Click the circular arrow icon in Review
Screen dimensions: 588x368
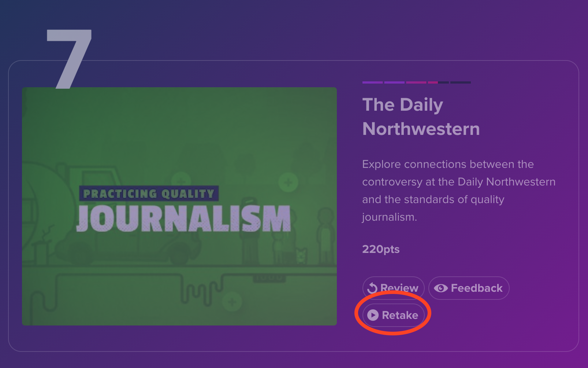click(x=372, y=288)
